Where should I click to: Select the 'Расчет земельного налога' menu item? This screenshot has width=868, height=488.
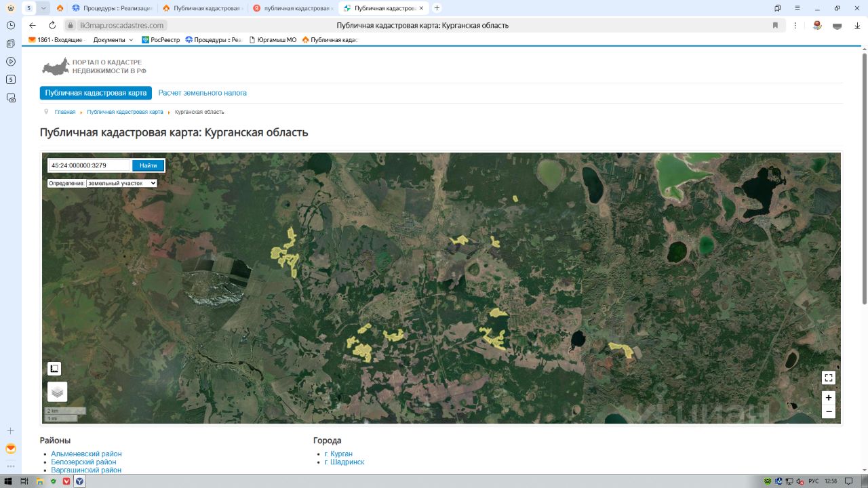(202, 93)
